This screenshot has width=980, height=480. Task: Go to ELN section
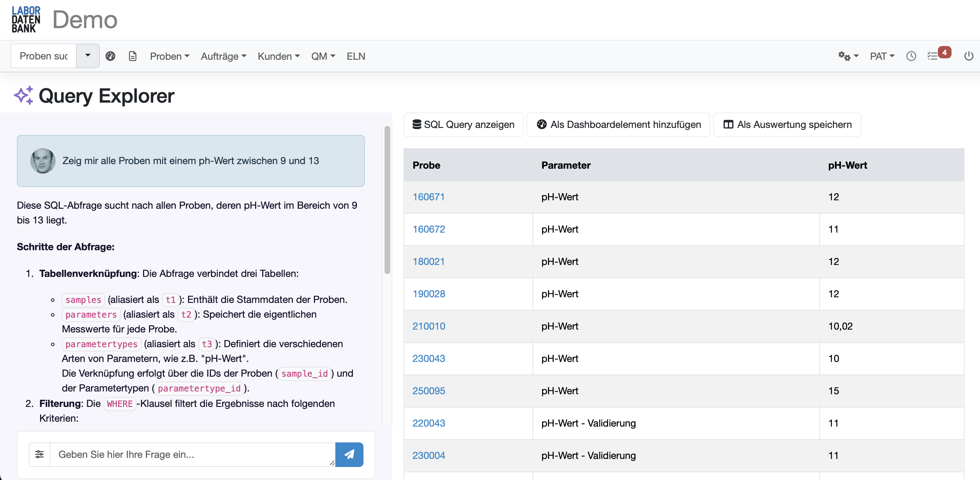[356, 56]
